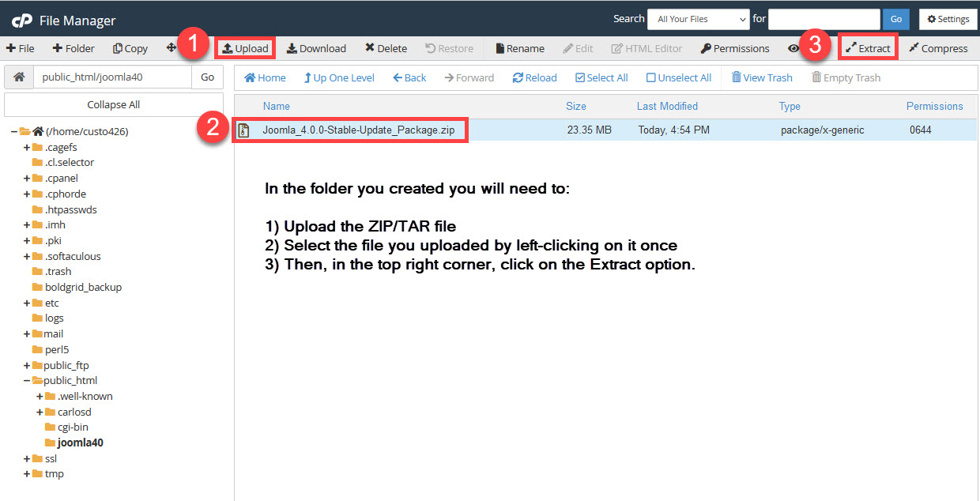This screenshot has width=980, height=501.
Task: Click the Collapse All button
Action: (114, 104)
